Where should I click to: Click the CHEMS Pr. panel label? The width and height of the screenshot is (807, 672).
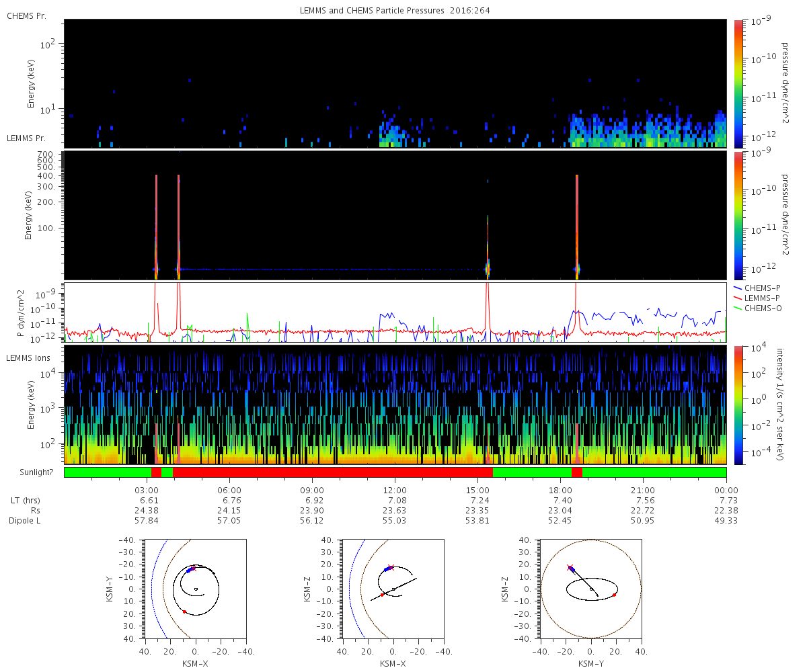coord(26,15)
